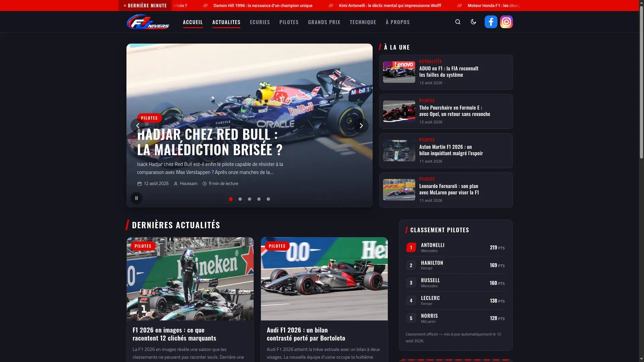Open Théo Pourchaire en Formule E title

(455, 111)
